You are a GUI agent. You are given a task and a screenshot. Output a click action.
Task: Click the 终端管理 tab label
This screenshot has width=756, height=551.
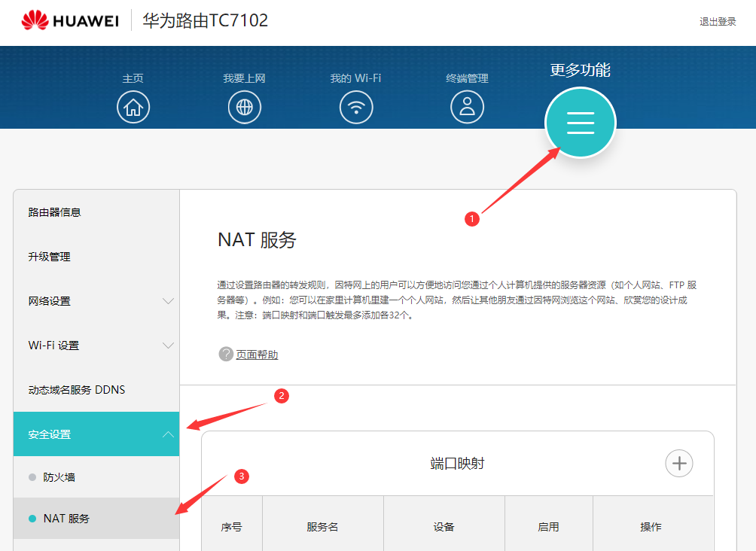(x=467, y=78)
